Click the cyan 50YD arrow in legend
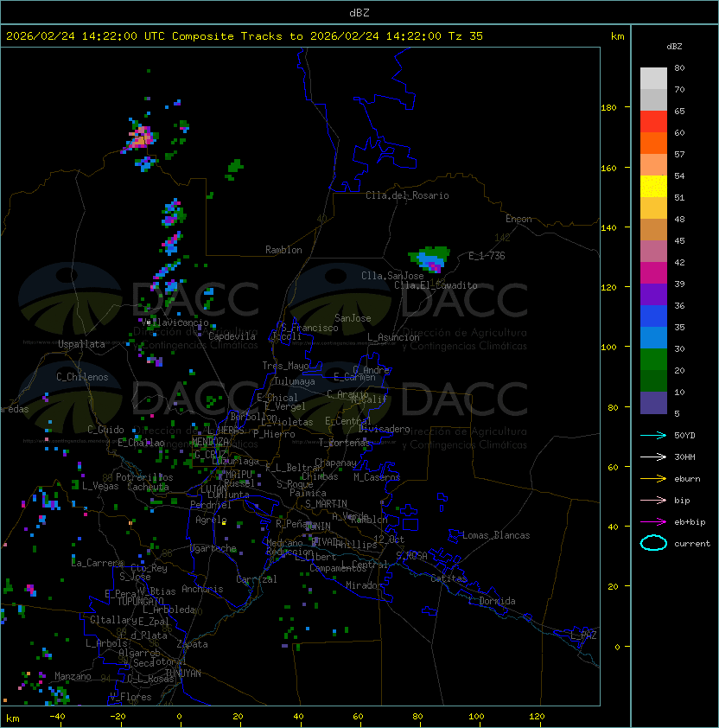Image resolution: width=719 pixels, height=728 pixels. [653, 436]
